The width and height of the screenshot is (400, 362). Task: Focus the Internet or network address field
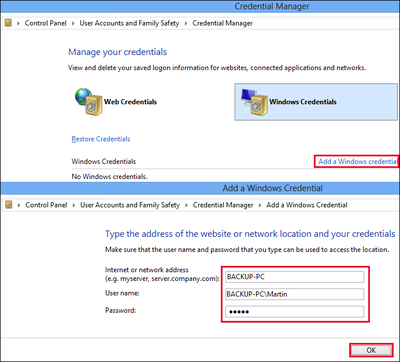click(294, 277)
